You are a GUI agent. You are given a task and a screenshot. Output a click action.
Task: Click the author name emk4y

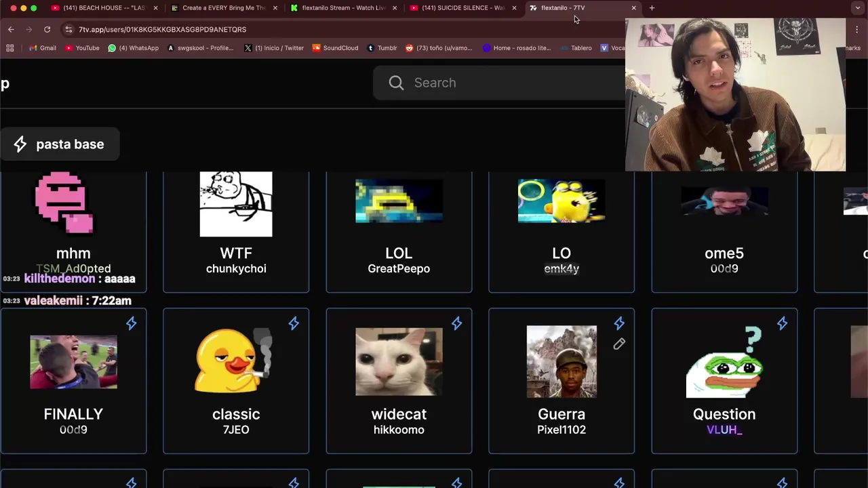pyautogui.click(x=561, y=269)
